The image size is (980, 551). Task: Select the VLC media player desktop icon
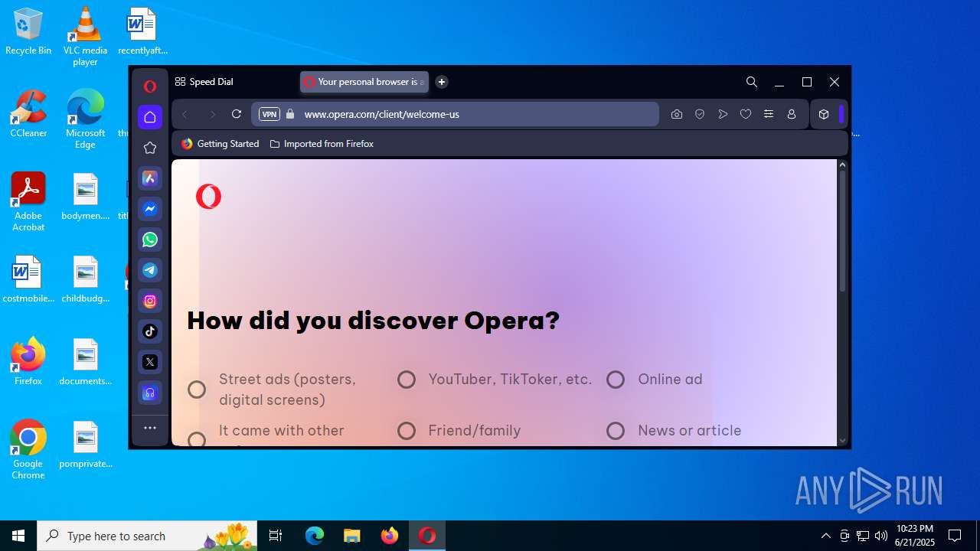tap(85, 36)
